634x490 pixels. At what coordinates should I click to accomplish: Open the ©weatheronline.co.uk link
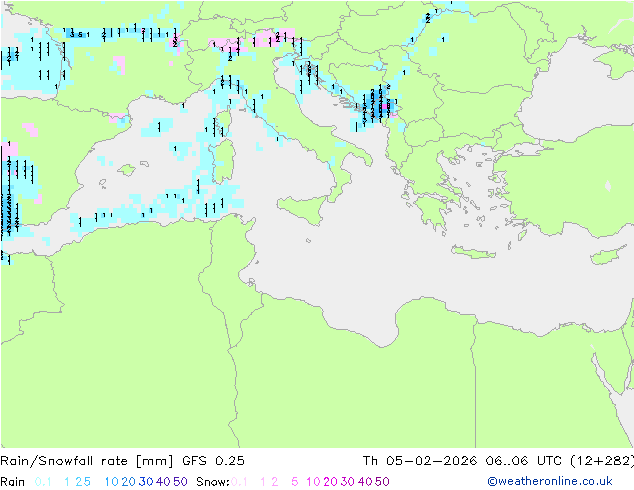[550, 482]
